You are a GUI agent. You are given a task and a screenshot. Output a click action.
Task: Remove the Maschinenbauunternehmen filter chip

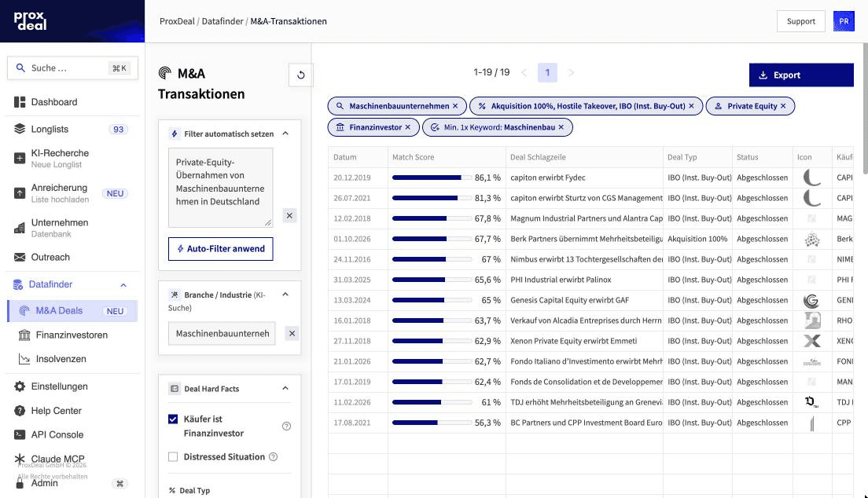(455, 106)
